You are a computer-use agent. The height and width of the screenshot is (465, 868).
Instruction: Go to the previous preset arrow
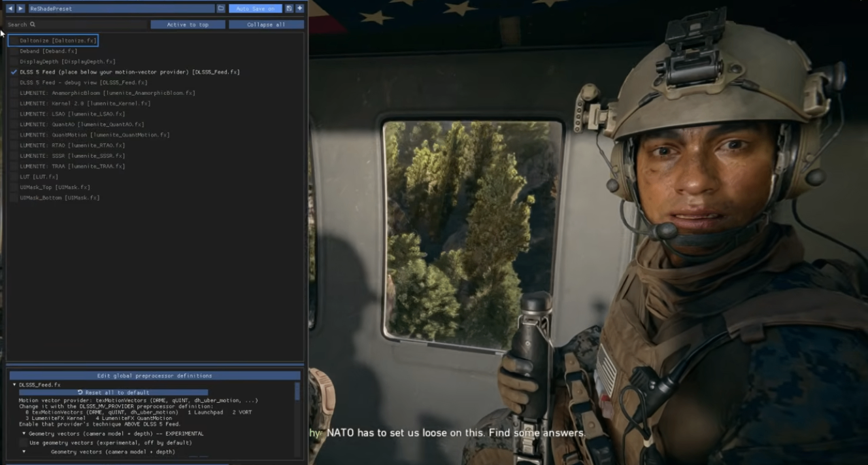click(10, 9)
